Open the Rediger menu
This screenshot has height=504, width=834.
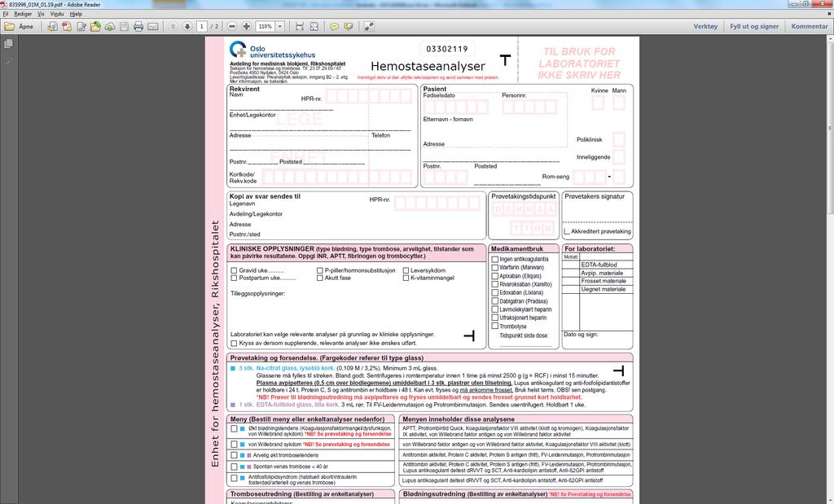click(x=23, y=14)
